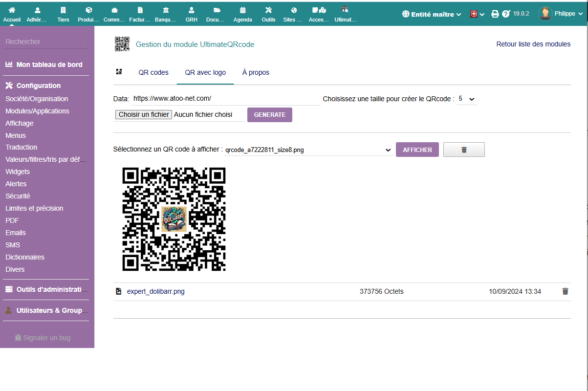Open the Swiss flag language dropdown
This screenshot has height=391, width=588.
pyautogui.click(x=477, y=14)
